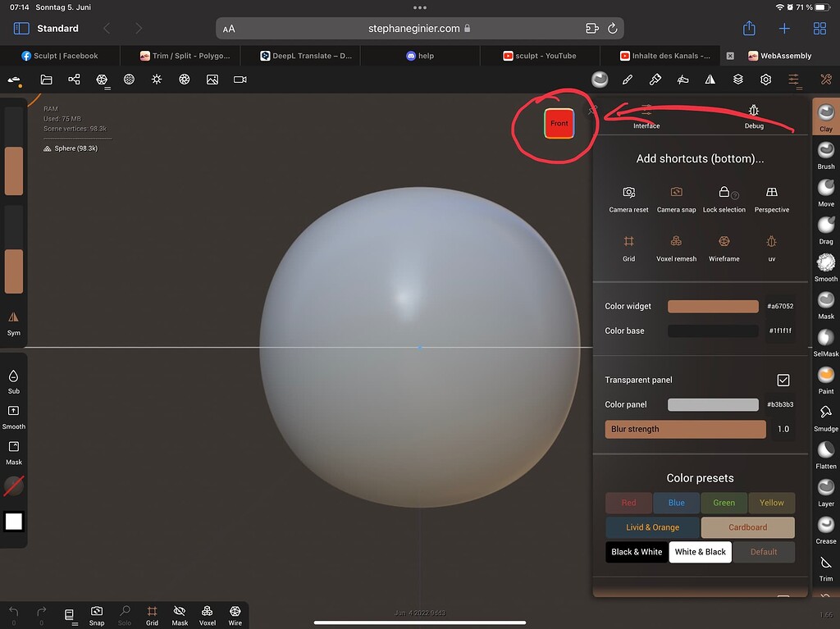This screenshot has width=840, height=629.
Task: Click the circled Front view button
Action: 559,123
